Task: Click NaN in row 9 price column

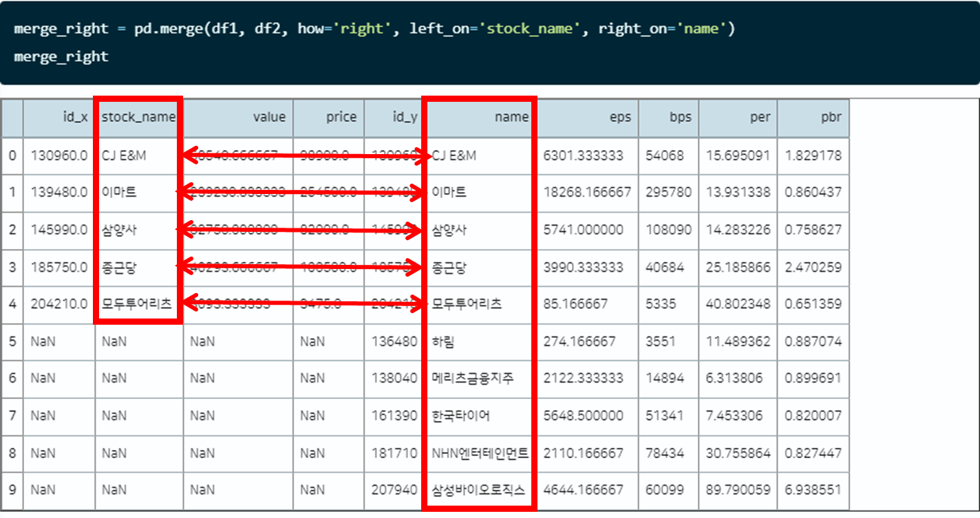Action: pyautogui.click(x=312, y=490)
